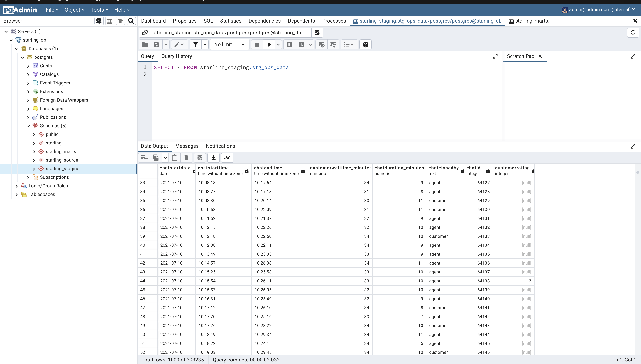The width and height of the screenshot is (641, 364).
Task: Click the Rollback transaction icon
Action: tap(333, 44)
